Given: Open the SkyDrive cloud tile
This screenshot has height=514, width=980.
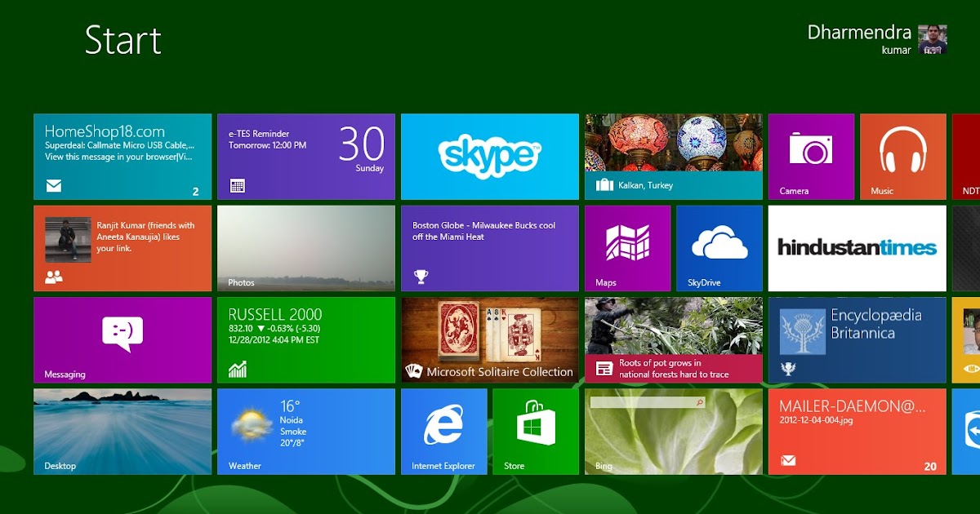Looking at the screenshot, I should [x=719, y=248].
